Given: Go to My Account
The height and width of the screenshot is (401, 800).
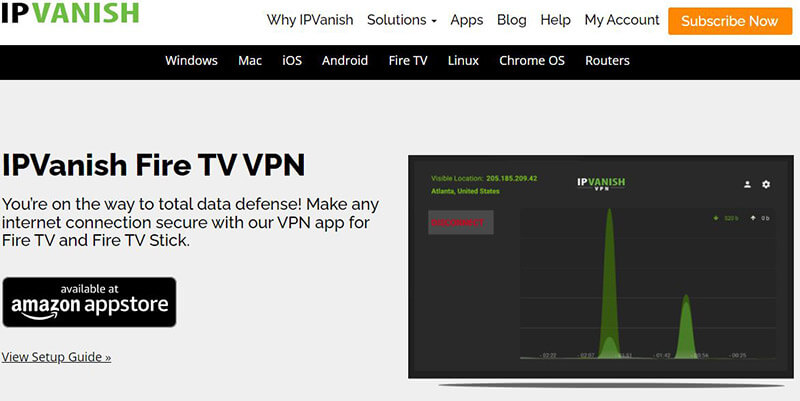Looking at the screenshot, I should pyautogui.click(x=621, y=20).
